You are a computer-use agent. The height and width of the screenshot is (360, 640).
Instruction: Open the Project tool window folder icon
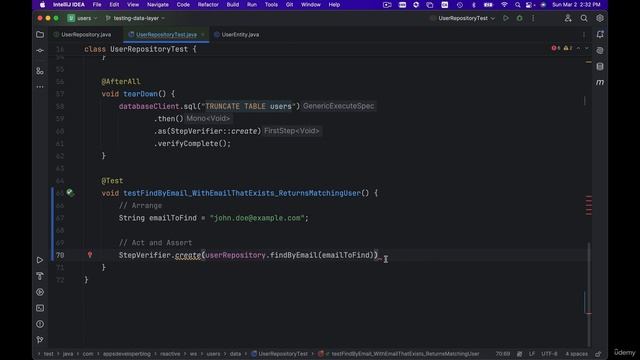pos(40,35)
